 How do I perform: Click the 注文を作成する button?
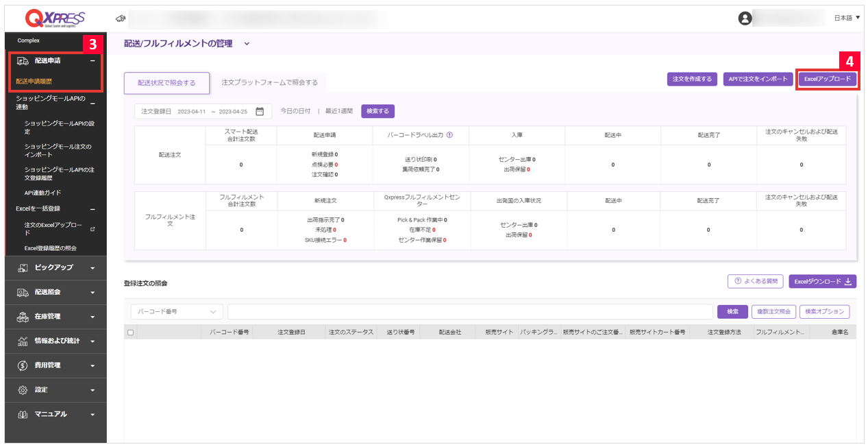click(x=693, y=78)
